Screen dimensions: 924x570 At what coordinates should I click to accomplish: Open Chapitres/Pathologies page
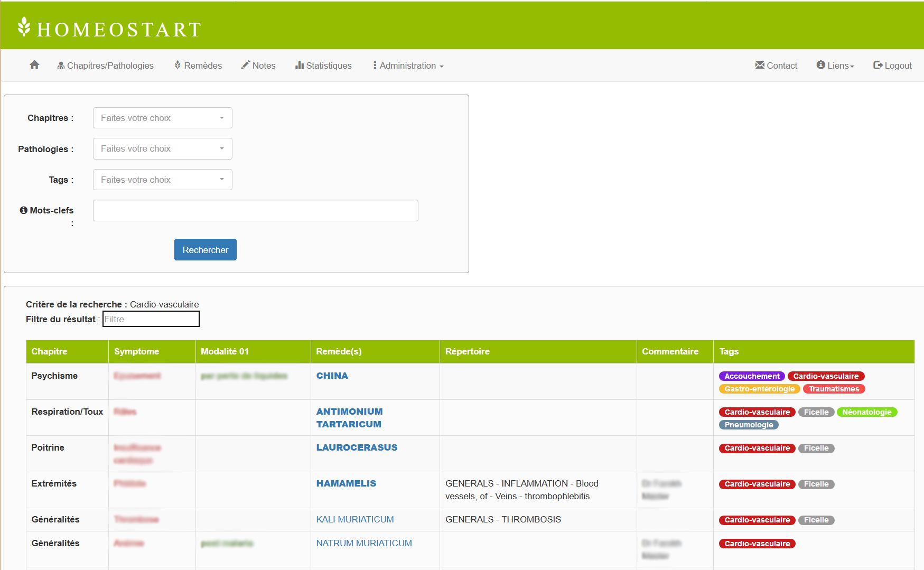point(105,66)
